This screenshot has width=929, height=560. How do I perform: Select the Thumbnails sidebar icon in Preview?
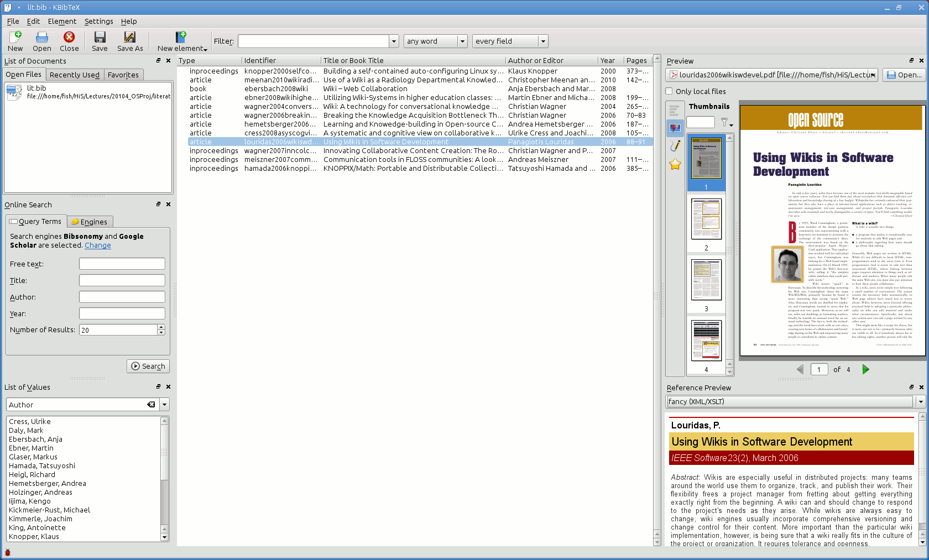tap(675, 128)
